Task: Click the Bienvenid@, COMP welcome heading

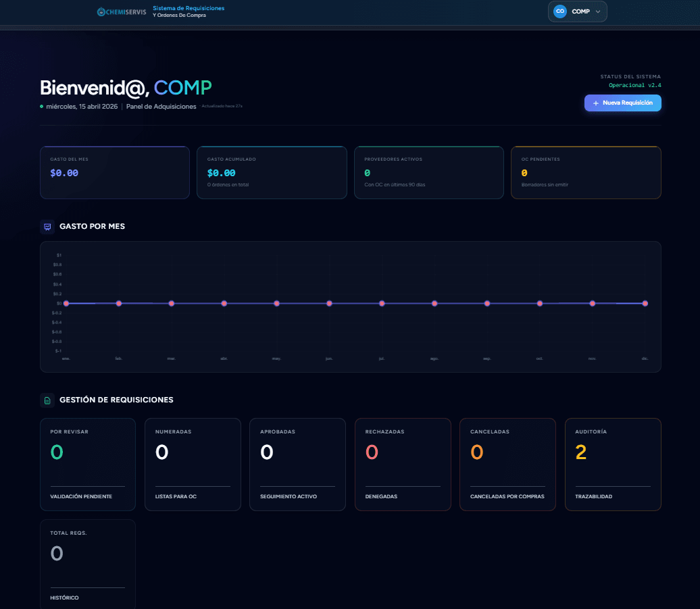Action: click(126, 88)
